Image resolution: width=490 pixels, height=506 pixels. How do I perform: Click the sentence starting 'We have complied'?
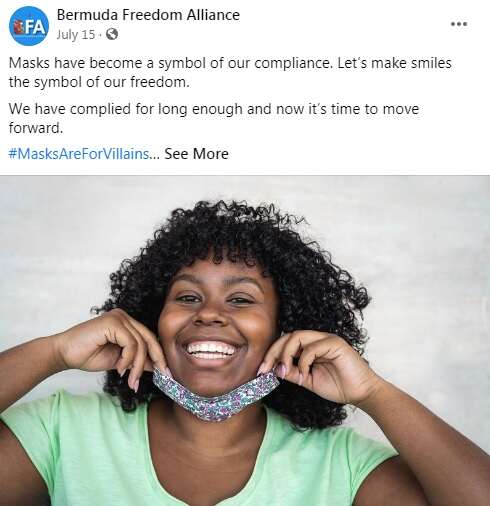(214, 118)
